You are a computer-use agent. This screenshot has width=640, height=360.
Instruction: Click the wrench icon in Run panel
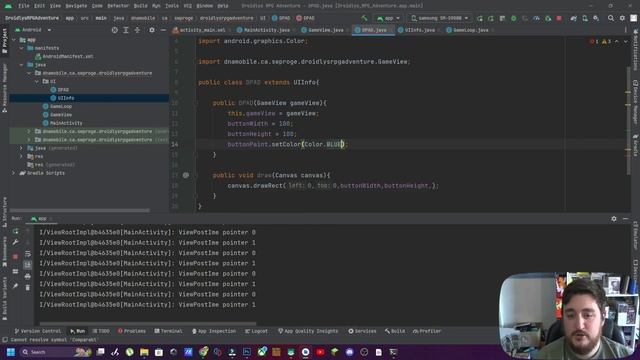[16, 242]
